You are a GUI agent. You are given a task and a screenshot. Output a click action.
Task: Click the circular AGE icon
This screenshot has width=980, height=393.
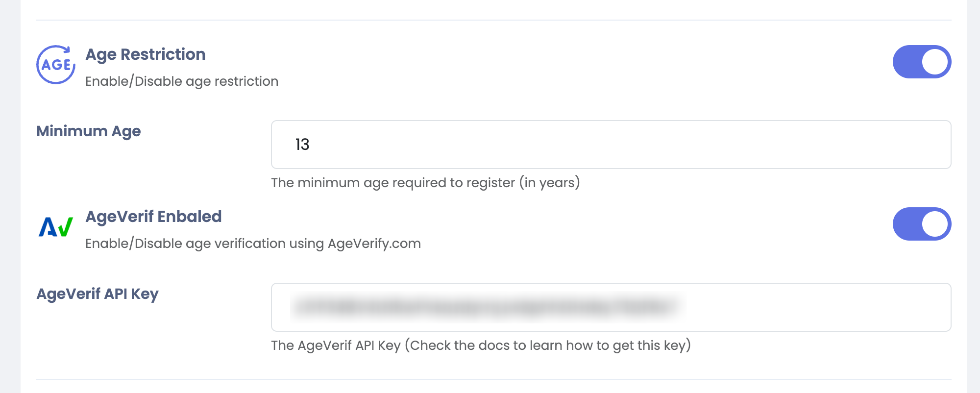(56, 65)
